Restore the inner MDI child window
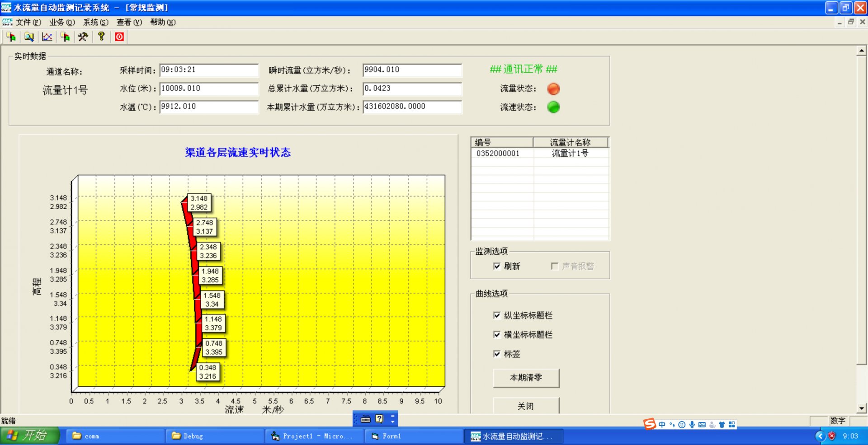This screenshot has height=445, width=868. pos(851,22)
